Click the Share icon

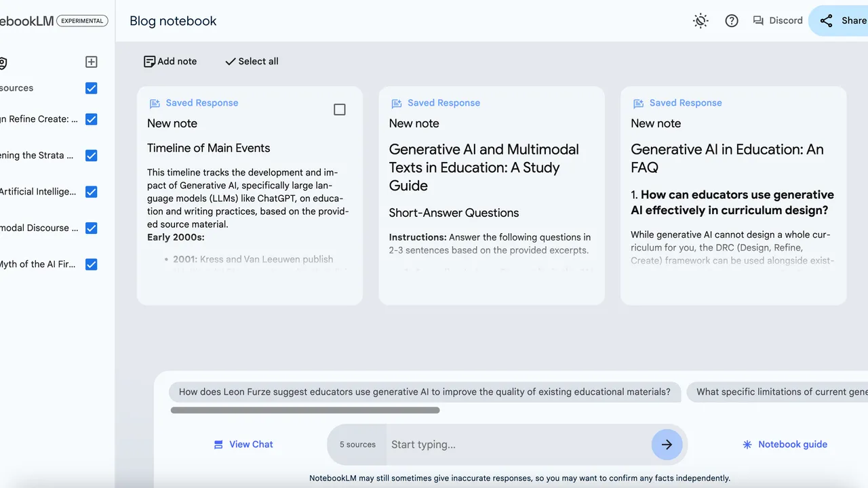click(x=826, y=21)
